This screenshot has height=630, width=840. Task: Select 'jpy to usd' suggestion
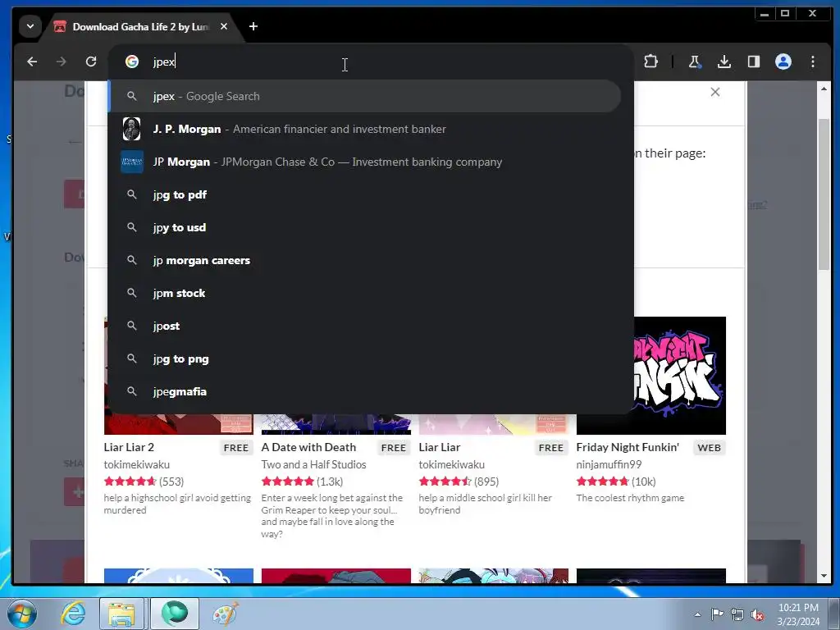(365, 227)
